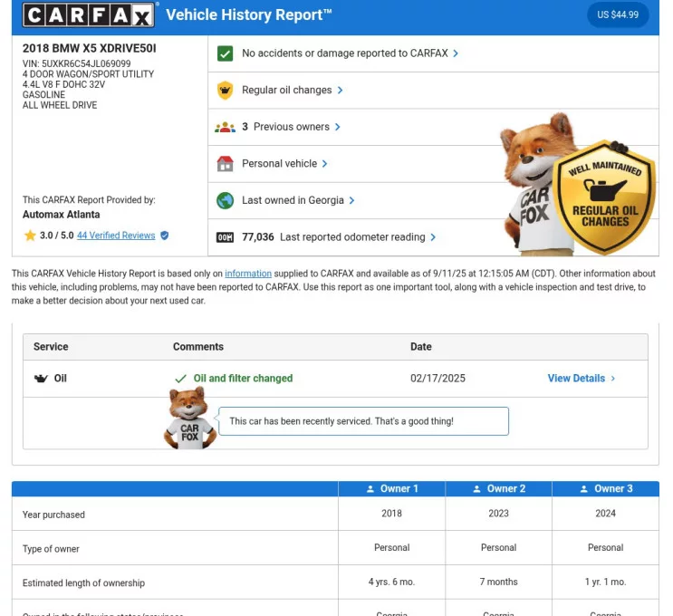Select Owner 3 purchase year 2024
Viewport: 673px width, 616px height.
click(605, 514)
